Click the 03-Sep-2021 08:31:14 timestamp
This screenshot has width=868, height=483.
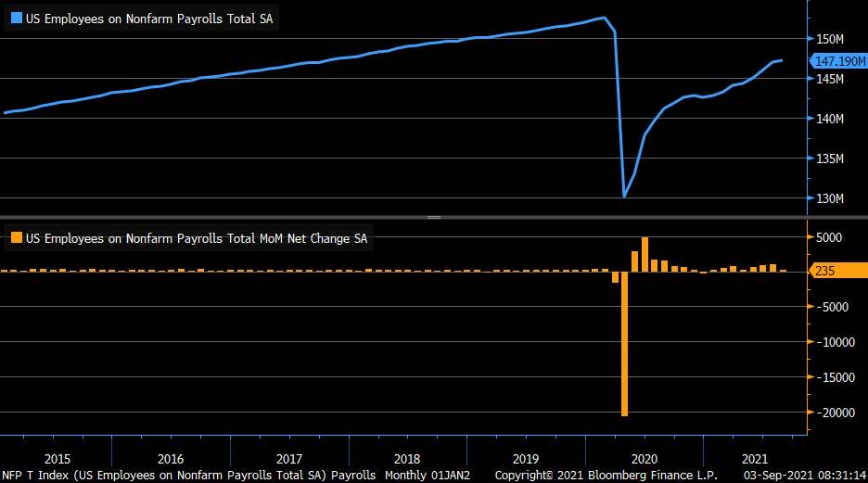pyautogui.click(x=804, y=476)
